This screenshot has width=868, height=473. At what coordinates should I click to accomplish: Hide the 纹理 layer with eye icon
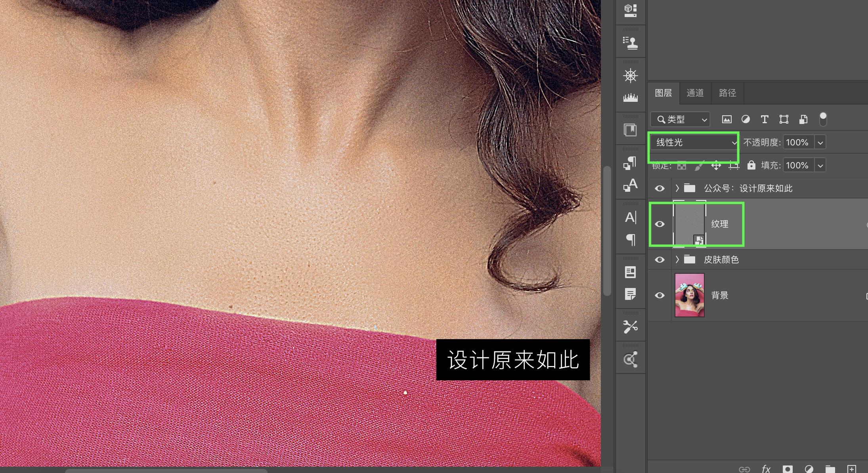click(x=660, y=224)
